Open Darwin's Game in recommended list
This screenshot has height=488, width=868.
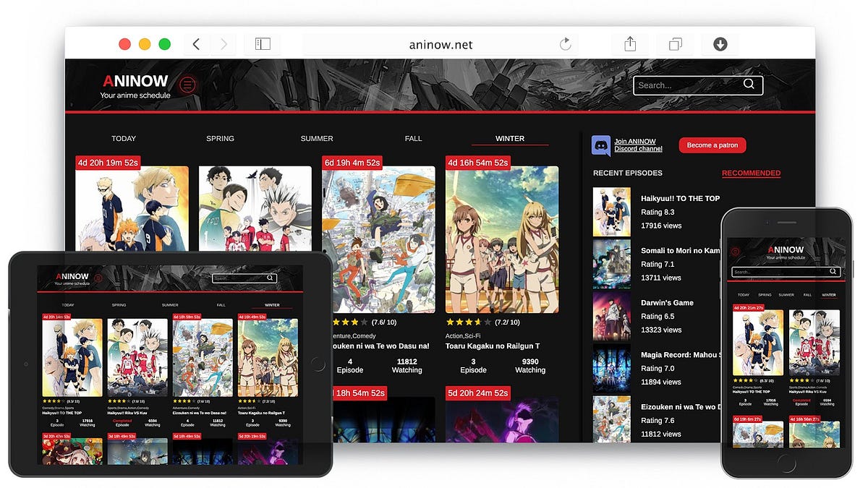click(x=667, y=302)
